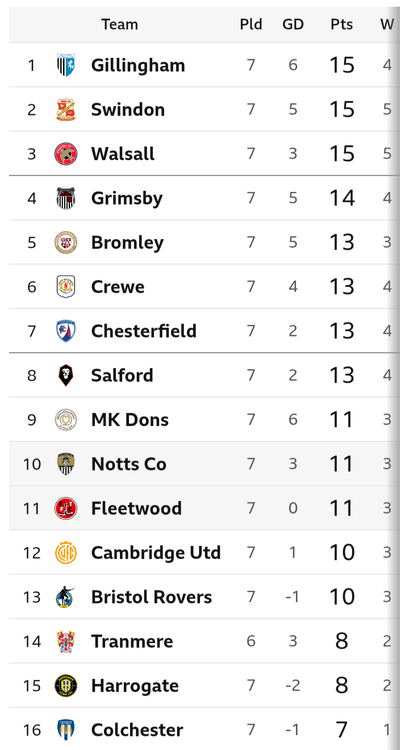Open the Bromley team name link
Image resolution: width=409 pixels, height=750 pixels.
coord(127,243)
